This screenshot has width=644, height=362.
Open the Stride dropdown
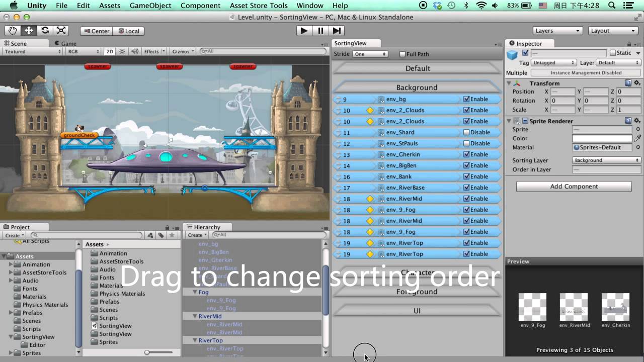[370, 54]
